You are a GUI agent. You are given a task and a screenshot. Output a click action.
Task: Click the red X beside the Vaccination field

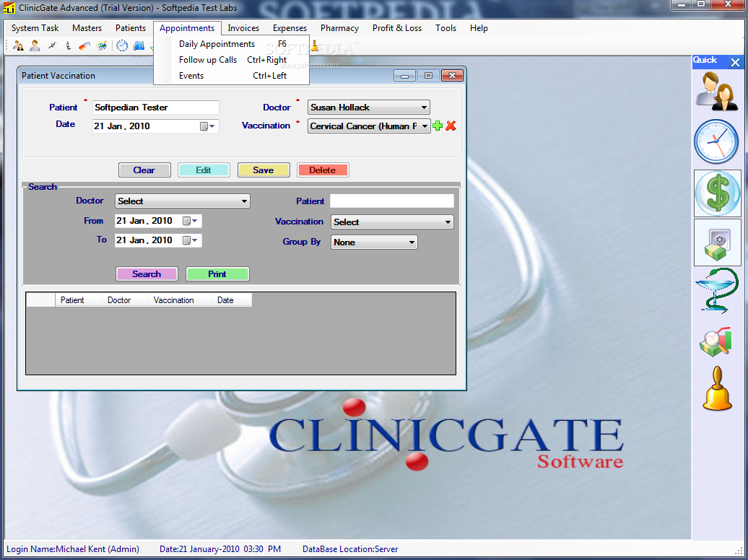pos(451,126)
